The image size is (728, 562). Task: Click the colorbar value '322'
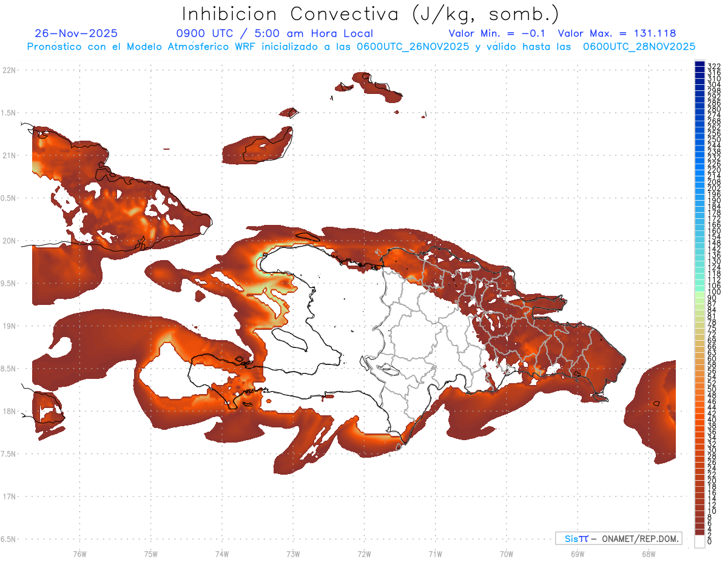tap(714, 66)
